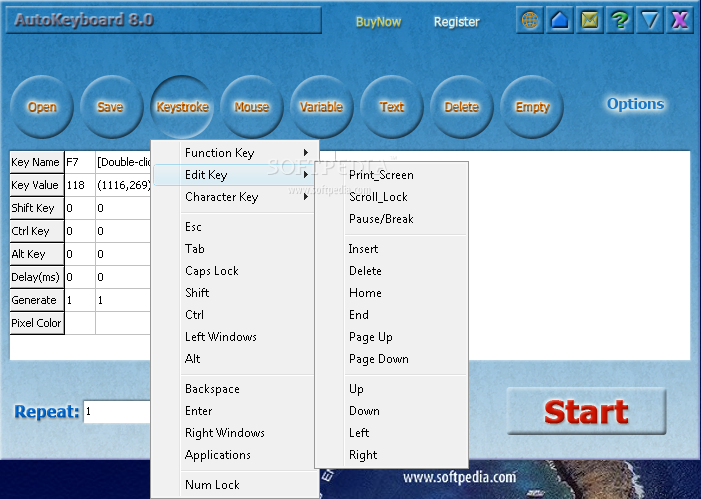
Task: Choose Page Down in the submenu
Action: point(392,359)
